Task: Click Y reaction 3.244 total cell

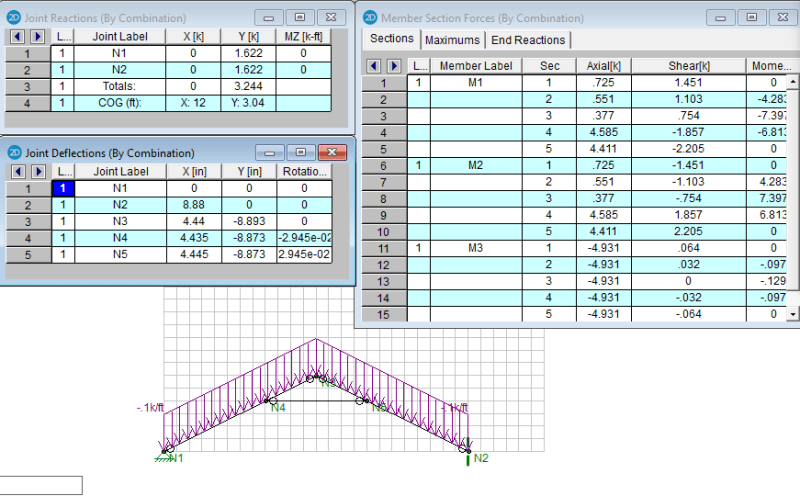Action: pos(248,86)
